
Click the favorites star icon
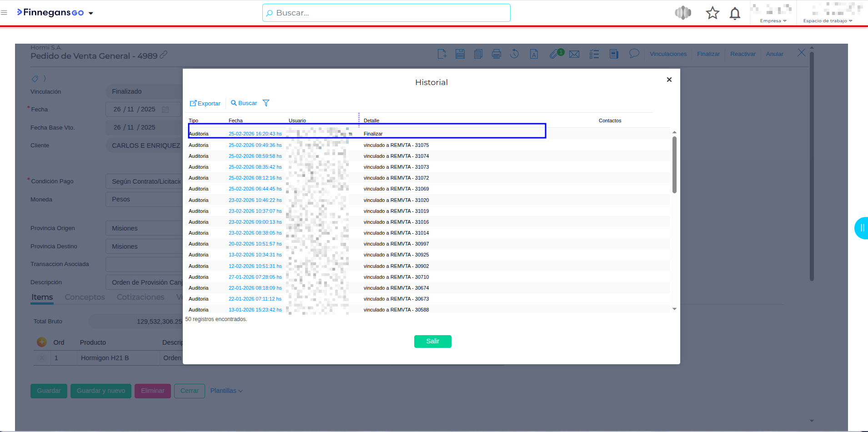(x=712, y=13)
